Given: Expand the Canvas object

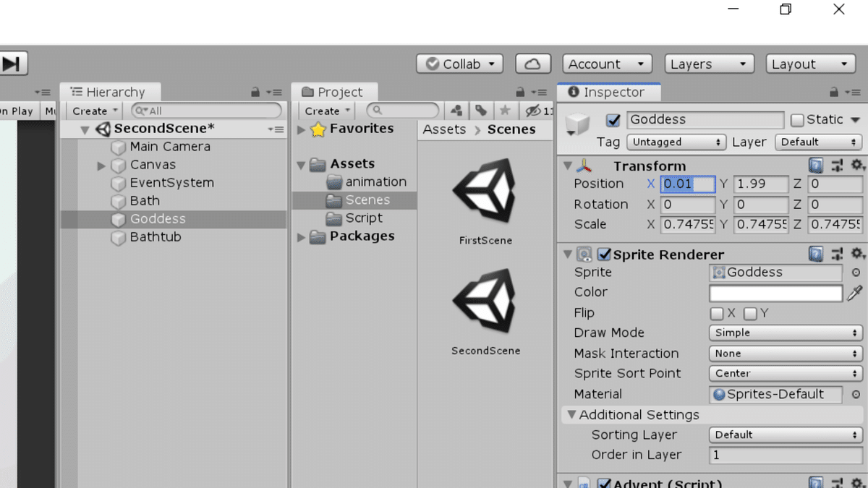Looking at the screenshot, I should (101, 166).
